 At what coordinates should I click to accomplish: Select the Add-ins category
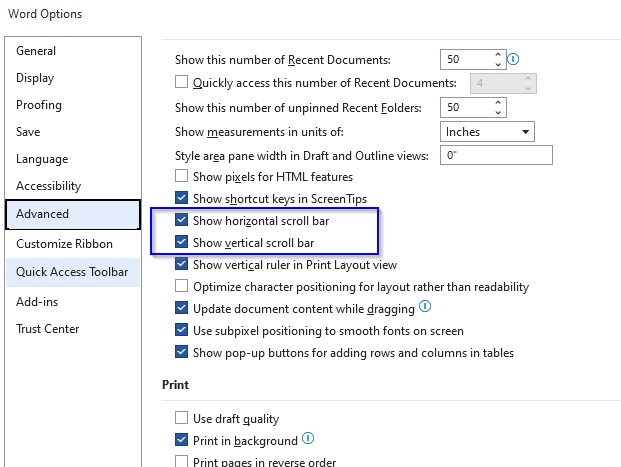click(x=37, y=301)
